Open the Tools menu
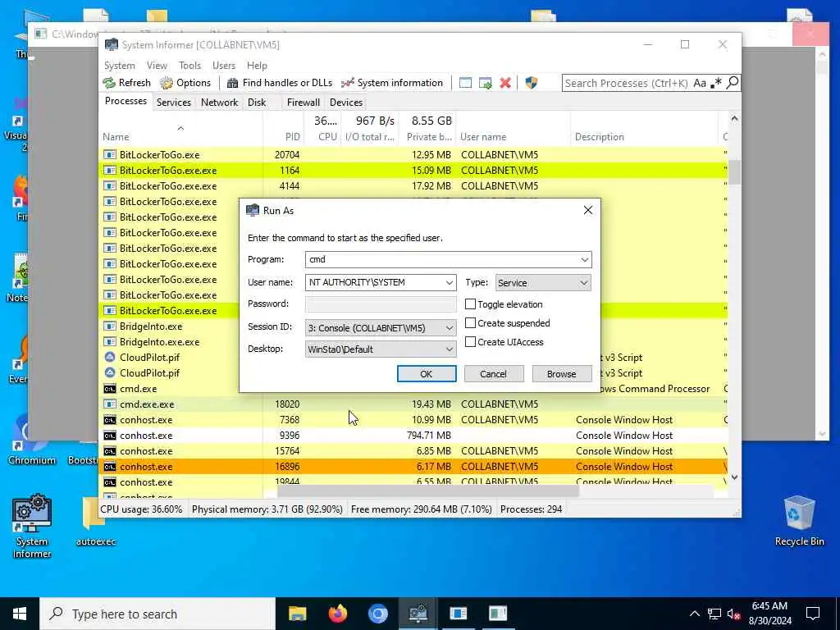Image resolution: width=840 pixels, height=630 pixels. click(x=189, y=66)
